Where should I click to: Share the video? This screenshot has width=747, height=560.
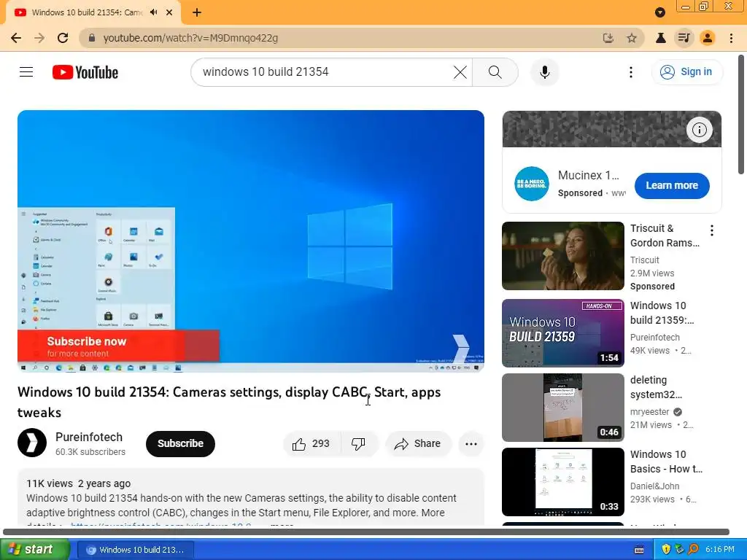[x=418, y=444]
